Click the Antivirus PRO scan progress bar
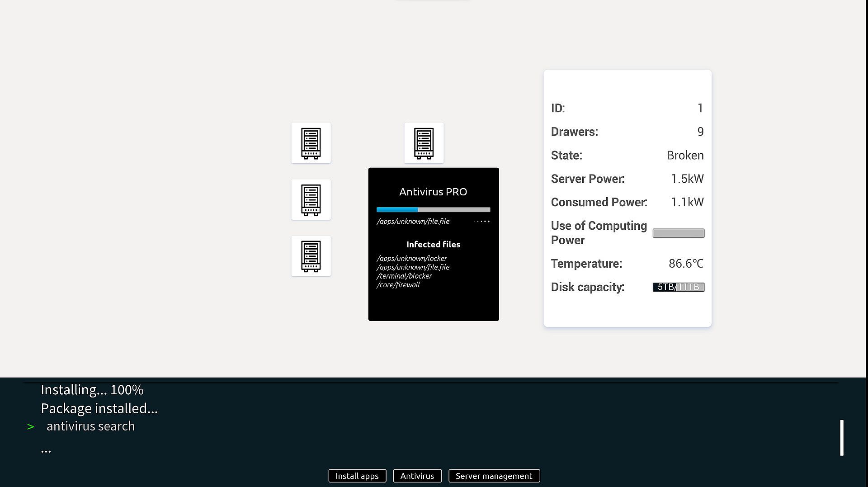Image resolution: width=868 pixels, height=487 pixels. click(433, 210)
